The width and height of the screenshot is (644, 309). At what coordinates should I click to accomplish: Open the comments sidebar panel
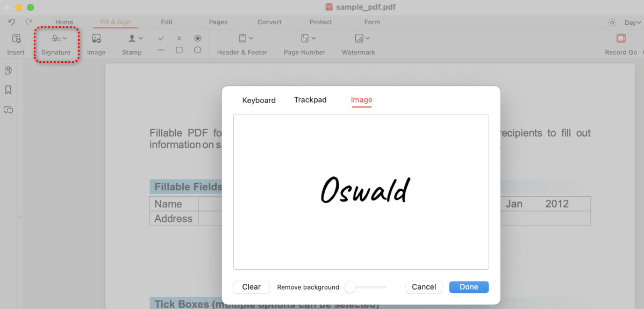coord(8,110)
